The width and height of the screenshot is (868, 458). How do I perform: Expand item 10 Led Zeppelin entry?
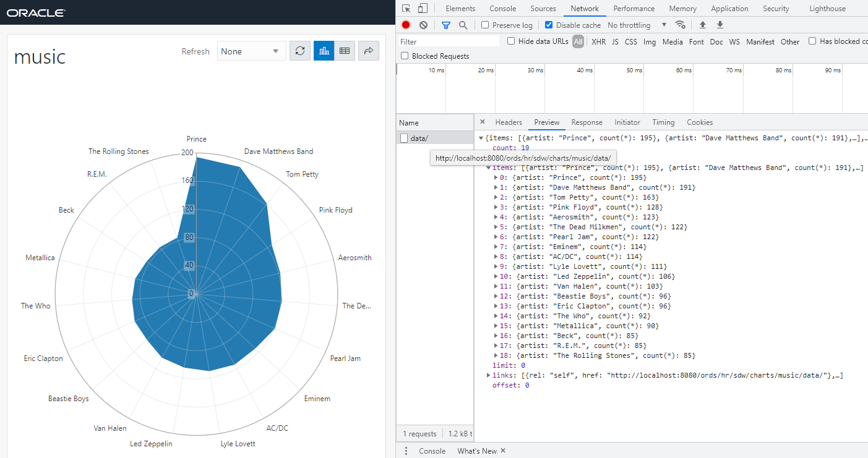[496, 276]
